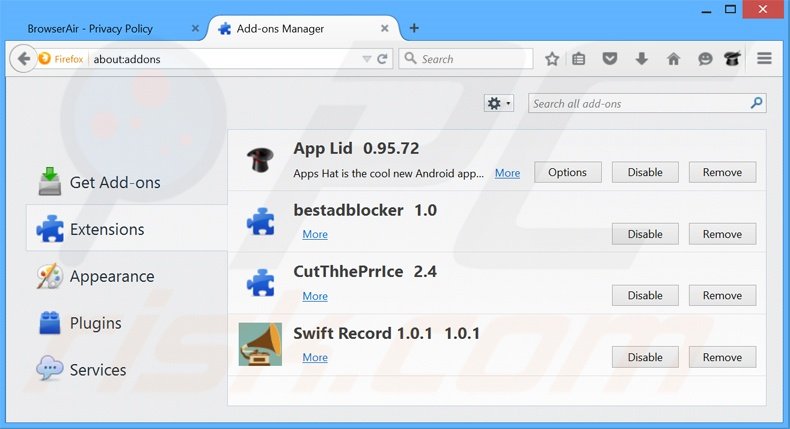Reload the page with the refresh icon
This screenshot has height=429, width=790.
(382, 59)
